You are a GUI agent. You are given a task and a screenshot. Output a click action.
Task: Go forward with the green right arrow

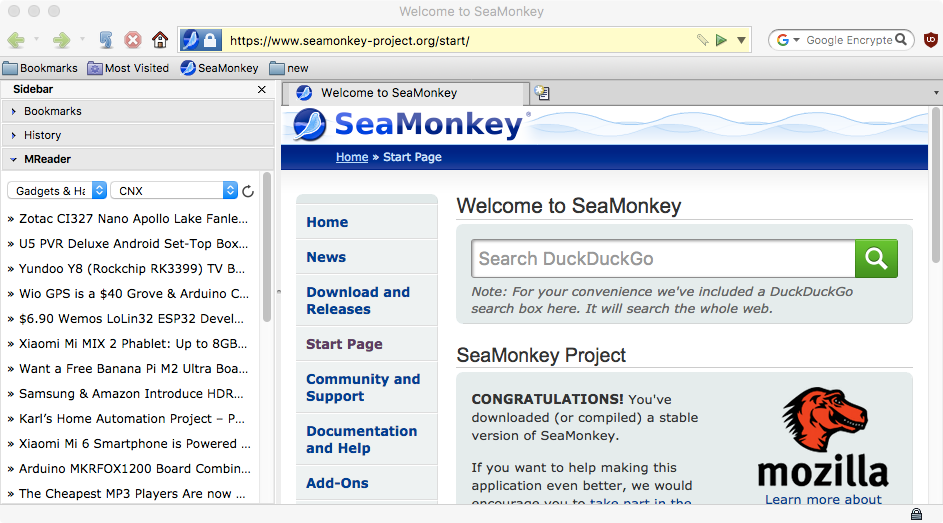[61, 40]
